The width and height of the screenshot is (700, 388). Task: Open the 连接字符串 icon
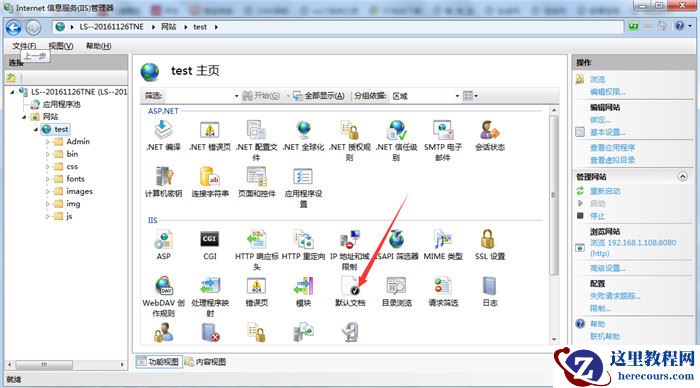[x=210, y=177]
